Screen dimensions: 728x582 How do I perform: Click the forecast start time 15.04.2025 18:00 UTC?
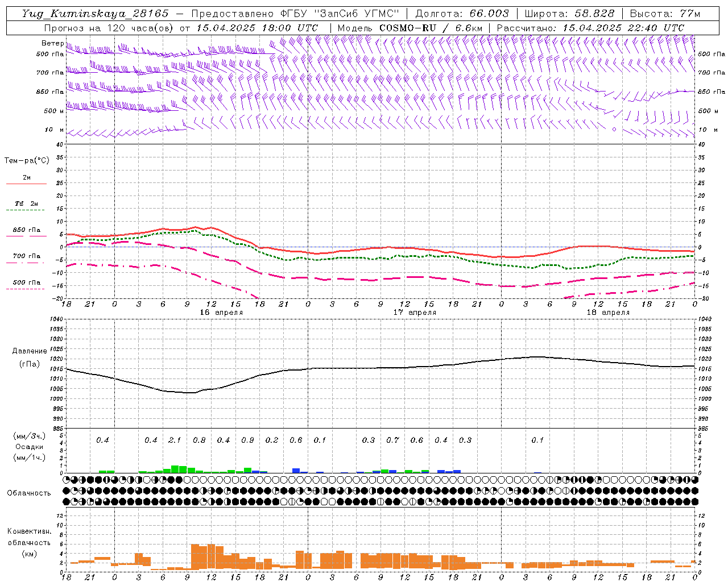click(257, 28)
